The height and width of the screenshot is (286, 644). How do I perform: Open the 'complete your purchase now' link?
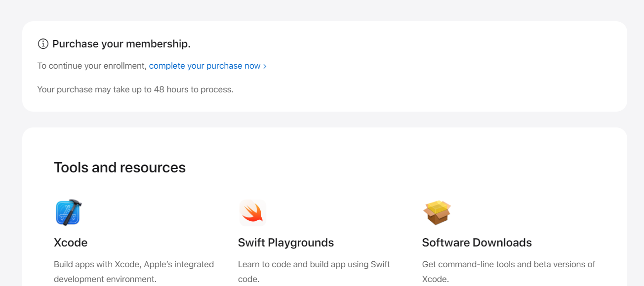pos(204,66)
